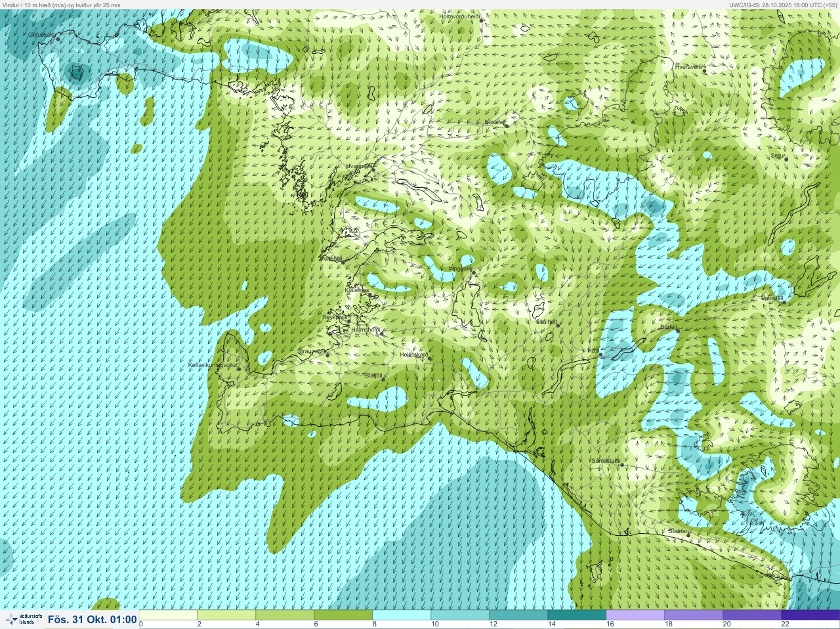Click the Hvanneyri station label
Screen dimensions: 840x629
pos(358,167)
